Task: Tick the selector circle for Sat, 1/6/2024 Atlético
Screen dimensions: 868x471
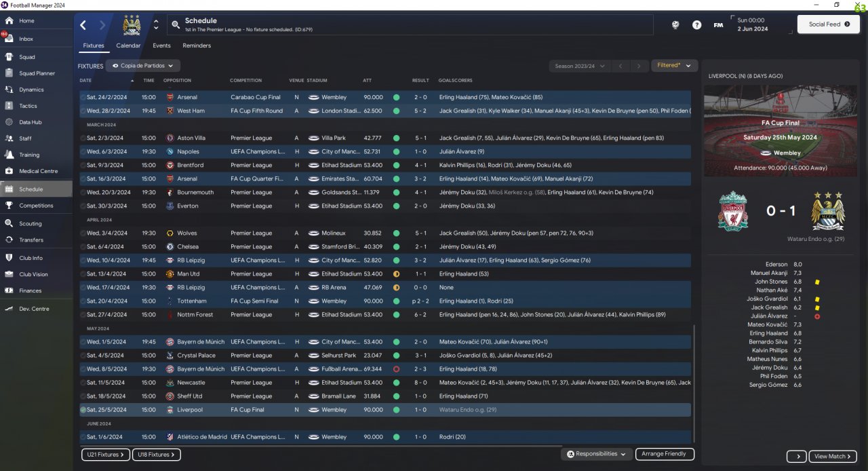Action: [x=83, y=437]
